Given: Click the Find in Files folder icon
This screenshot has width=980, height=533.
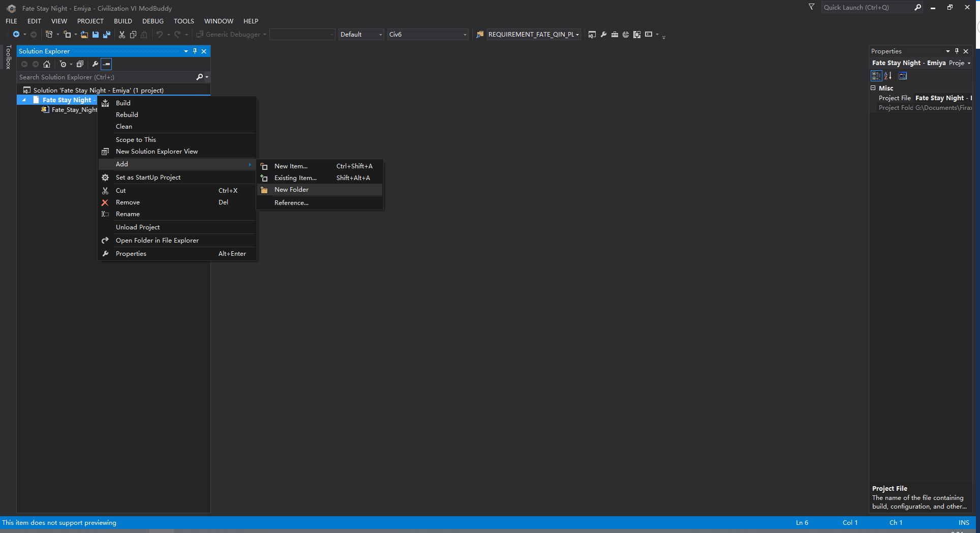Looking at the screenshot, I should [480, 35].
